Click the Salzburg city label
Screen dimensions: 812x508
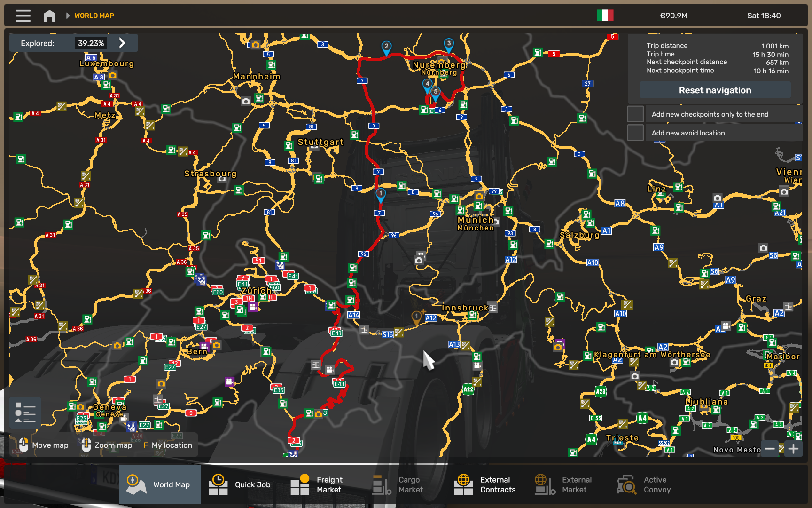tap(579, 235)
